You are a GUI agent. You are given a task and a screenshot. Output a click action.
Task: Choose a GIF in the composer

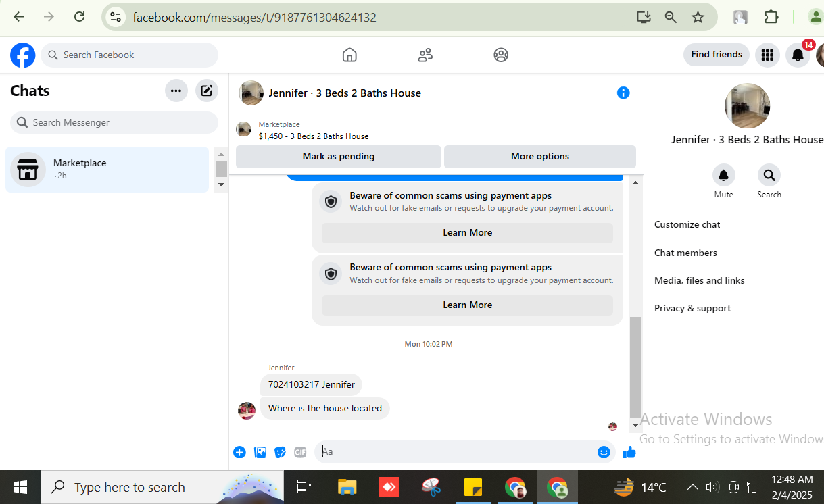[300, 452]
